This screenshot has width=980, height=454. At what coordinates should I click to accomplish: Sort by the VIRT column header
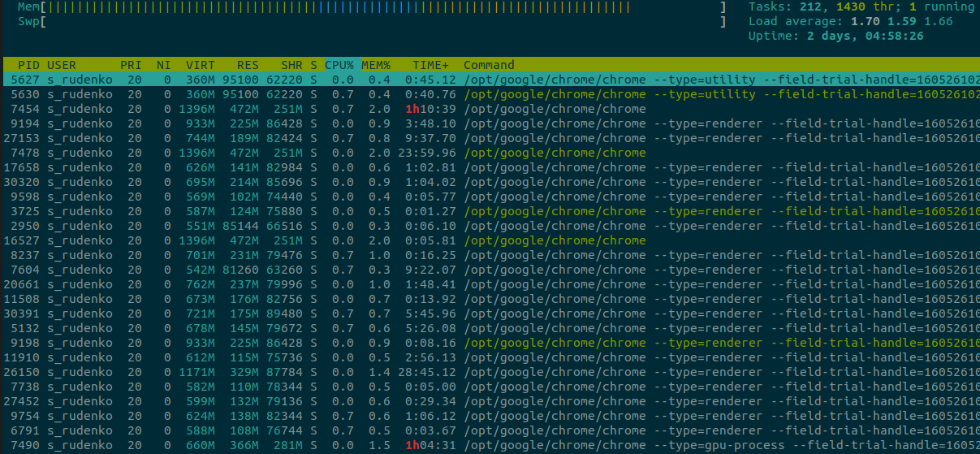[201, 65]
